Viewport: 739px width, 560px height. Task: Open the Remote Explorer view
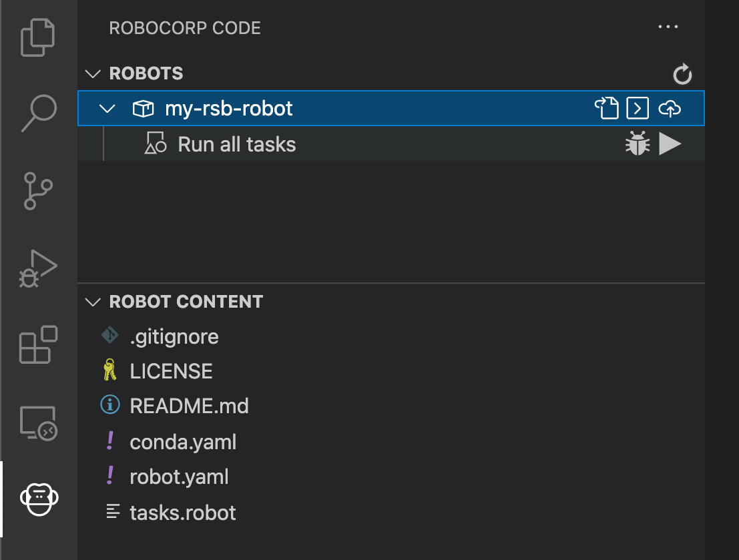pyautogui.click(x=38, y=423)
